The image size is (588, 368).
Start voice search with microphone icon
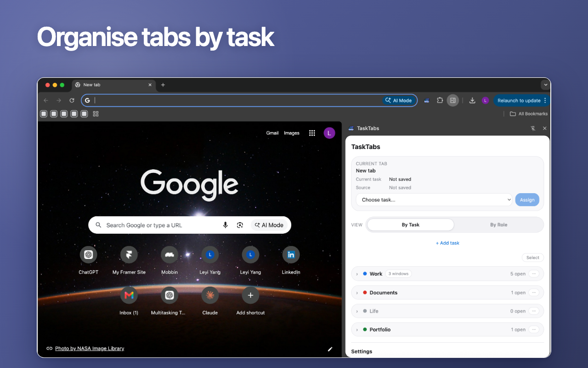pos(225,225)
